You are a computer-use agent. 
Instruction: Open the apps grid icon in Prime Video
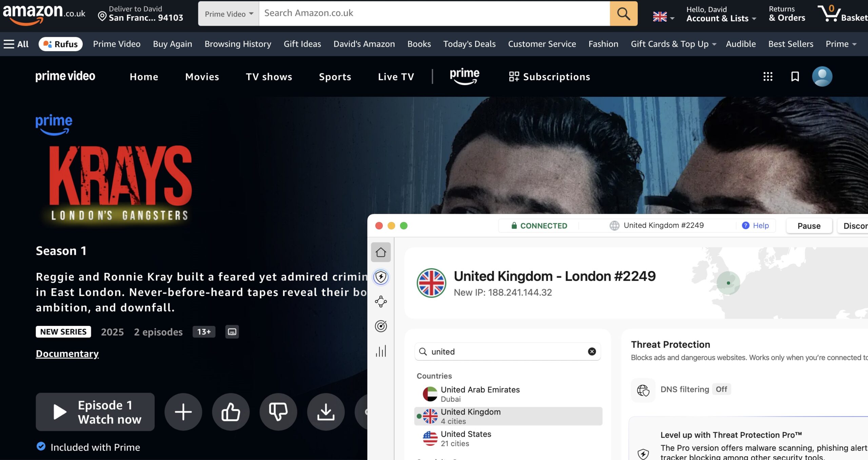click(768, 77)
